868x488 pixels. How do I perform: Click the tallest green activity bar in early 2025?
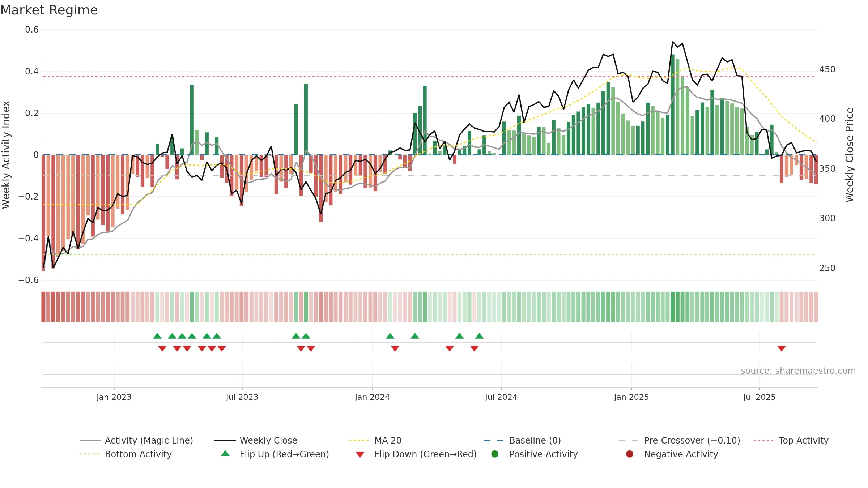click(x=672, y=104)
